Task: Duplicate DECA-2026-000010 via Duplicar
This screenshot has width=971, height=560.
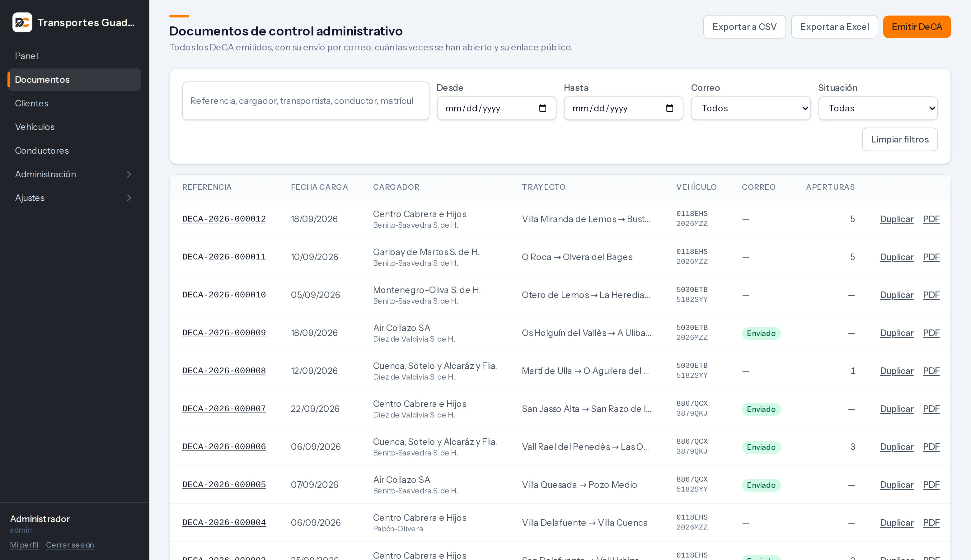Action: pos(896,295)
